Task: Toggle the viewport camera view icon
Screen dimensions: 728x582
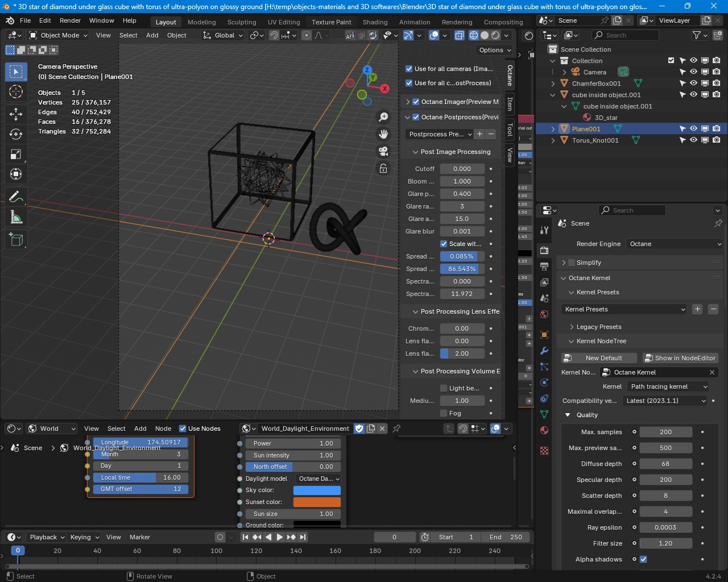Action: (383, 151)
